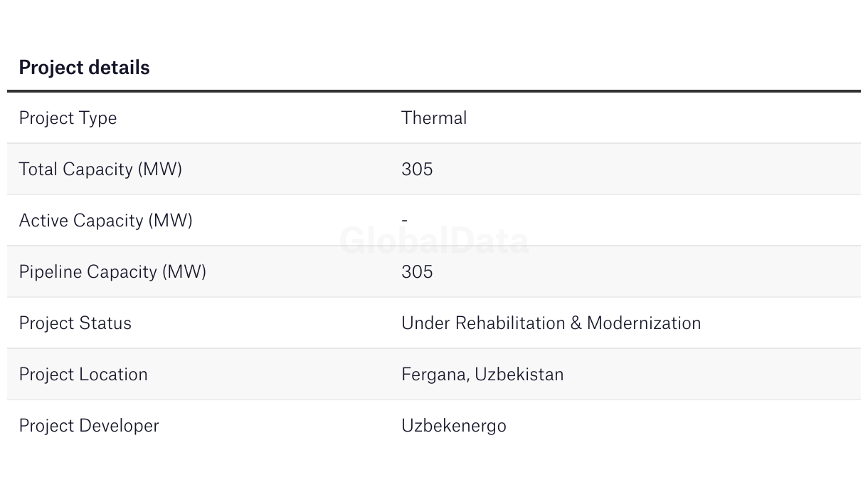868x480 pixels.
Task: Select the Project Status label
Action: [75, 323]
